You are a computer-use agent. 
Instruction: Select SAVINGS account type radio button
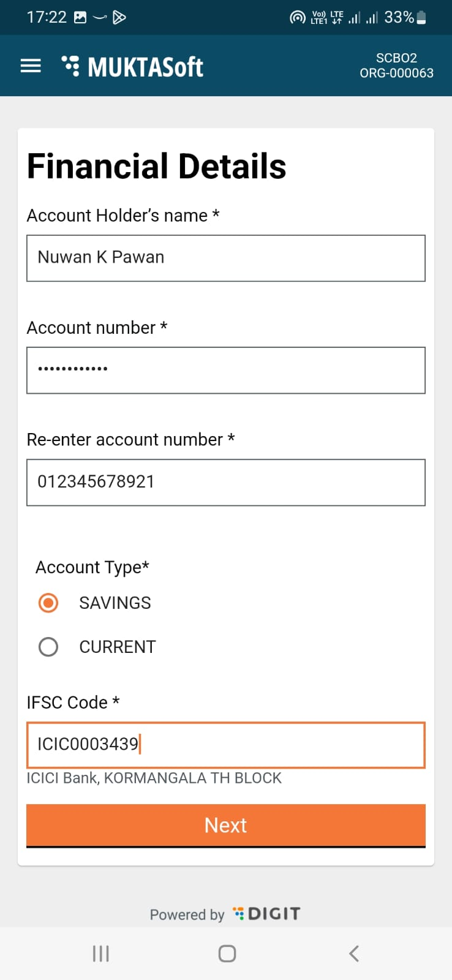click(48, 603)
